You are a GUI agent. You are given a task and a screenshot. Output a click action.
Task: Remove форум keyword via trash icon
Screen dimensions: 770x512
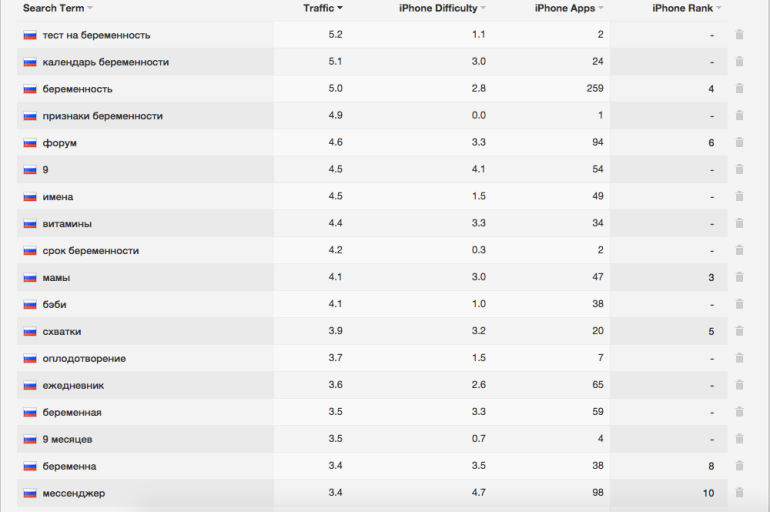pos(739,142)
